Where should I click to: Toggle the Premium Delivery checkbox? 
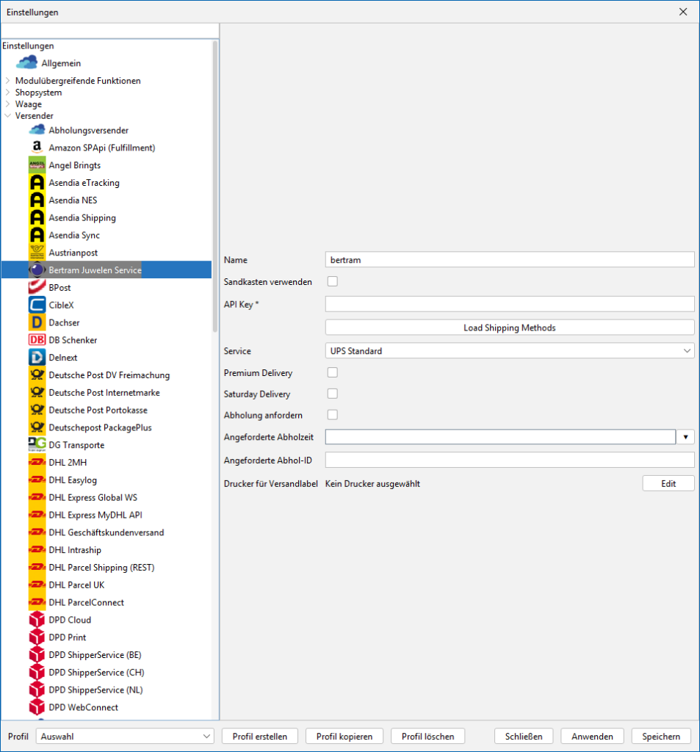332,373
